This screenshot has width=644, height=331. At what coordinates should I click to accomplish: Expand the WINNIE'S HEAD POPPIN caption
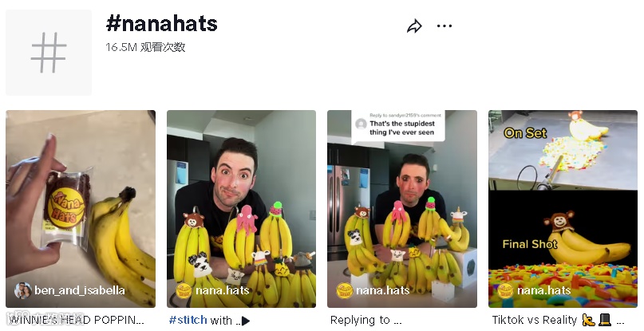point(77,320)
